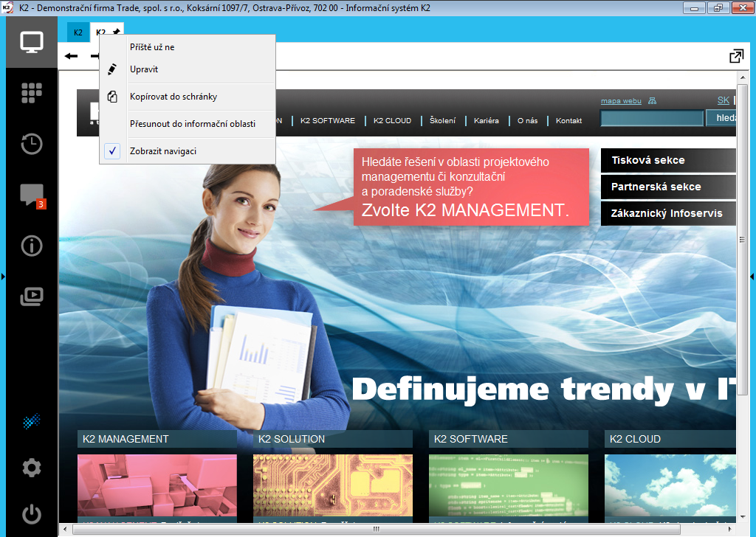Open the circuit board K2 SOLUTION thumbnail
Screen dimensions: 756x537
[x=333, y=485]
